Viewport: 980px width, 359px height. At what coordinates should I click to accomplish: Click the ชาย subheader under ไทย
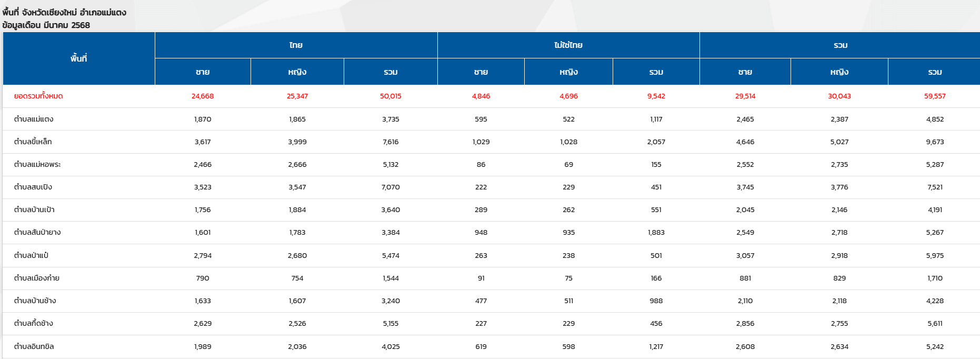203,72
